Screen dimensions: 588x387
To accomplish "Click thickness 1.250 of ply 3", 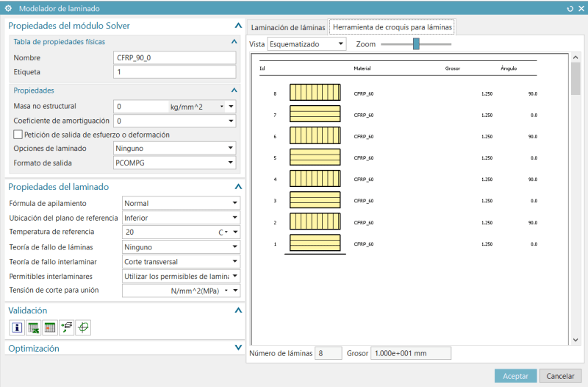I will [x=487, y=201].
